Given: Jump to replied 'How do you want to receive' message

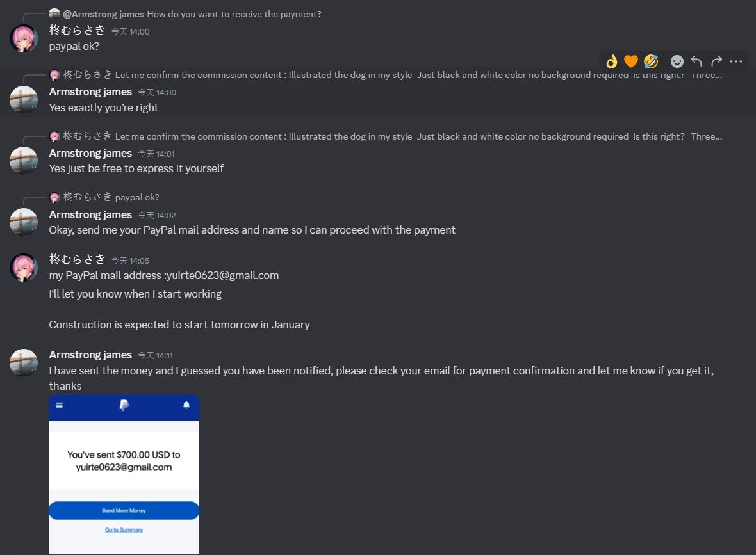Looking at the screenshot, I should click(x=234, y=14).
